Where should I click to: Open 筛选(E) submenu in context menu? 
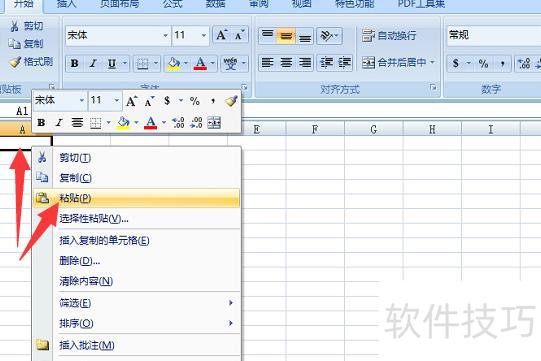tap(137, 303)
